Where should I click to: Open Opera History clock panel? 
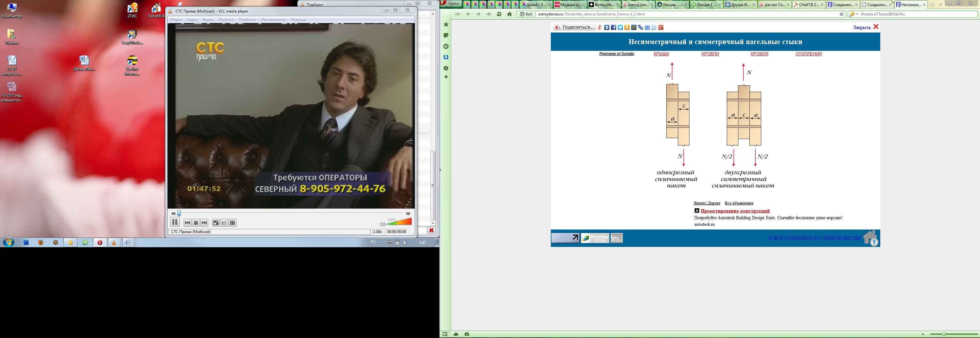446,46
